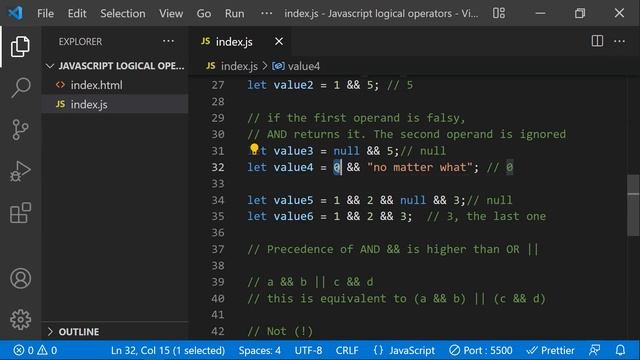Click comment 'this is equivalent to' line 40
The height and width of the screenshot is (360, 640).
[x=396, y=298]
